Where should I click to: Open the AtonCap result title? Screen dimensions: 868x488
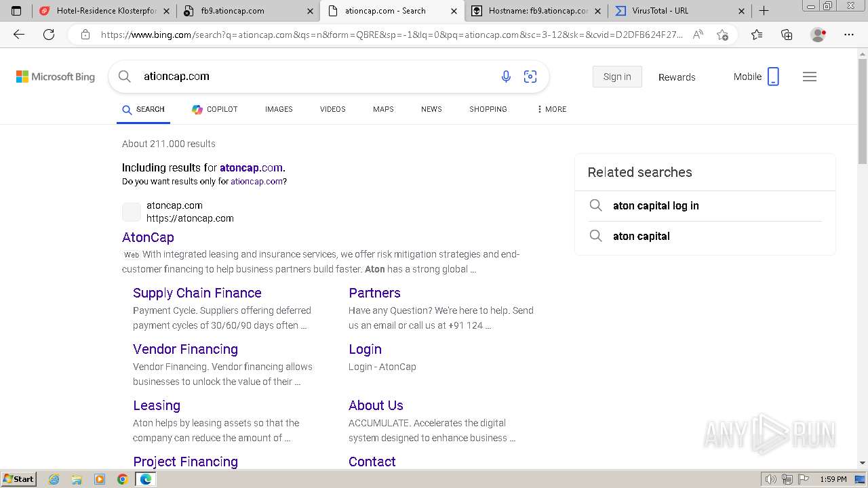(148, 237)
